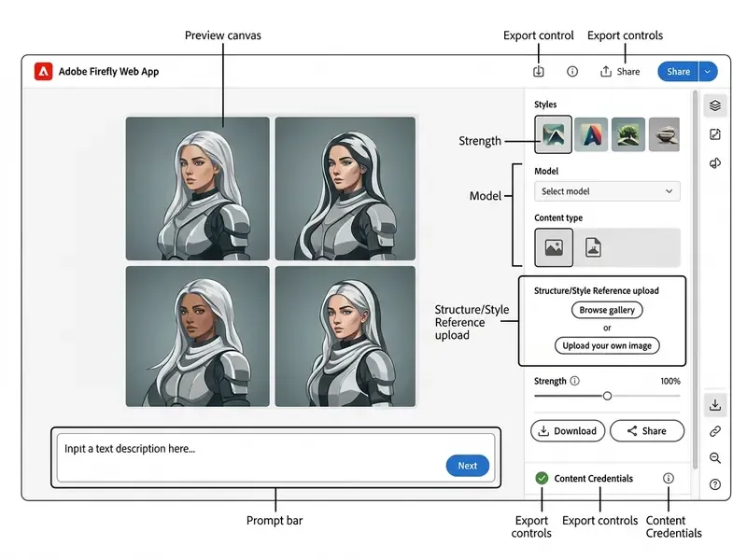Click the Structure/Style Reference upload heading
Image resolution: width=747 pixels, height=560 pixels.
pos(597,290)
